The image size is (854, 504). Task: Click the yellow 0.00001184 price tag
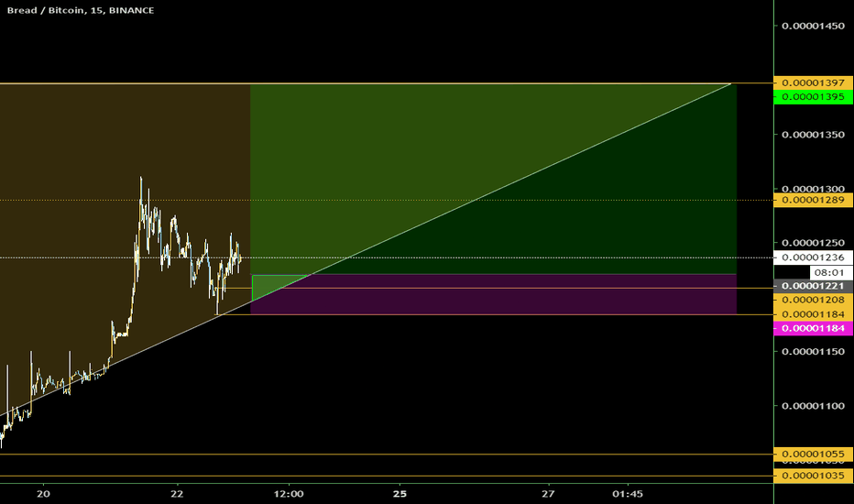813,314
